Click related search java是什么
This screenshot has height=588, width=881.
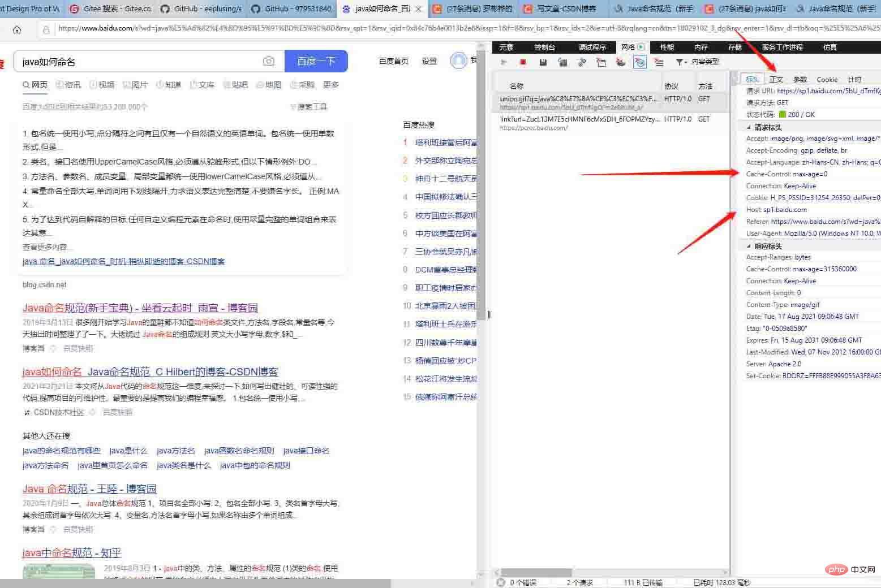tap(128, 451)
